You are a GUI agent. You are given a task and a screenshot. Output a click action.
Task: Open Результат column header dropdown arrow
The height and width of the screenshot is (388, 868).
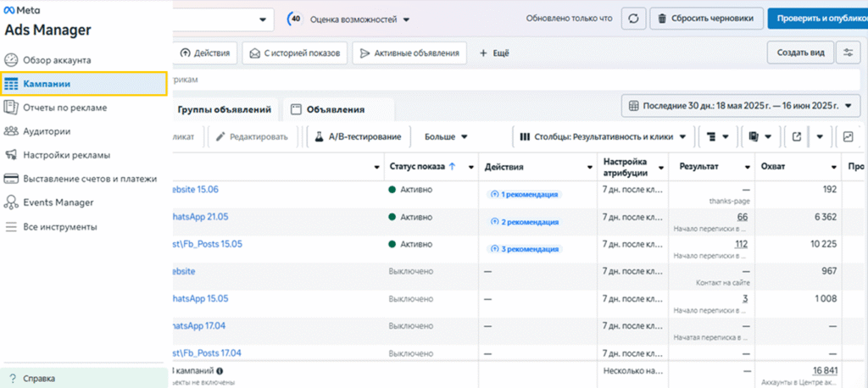pyautogui.click(x=748, y=167)
